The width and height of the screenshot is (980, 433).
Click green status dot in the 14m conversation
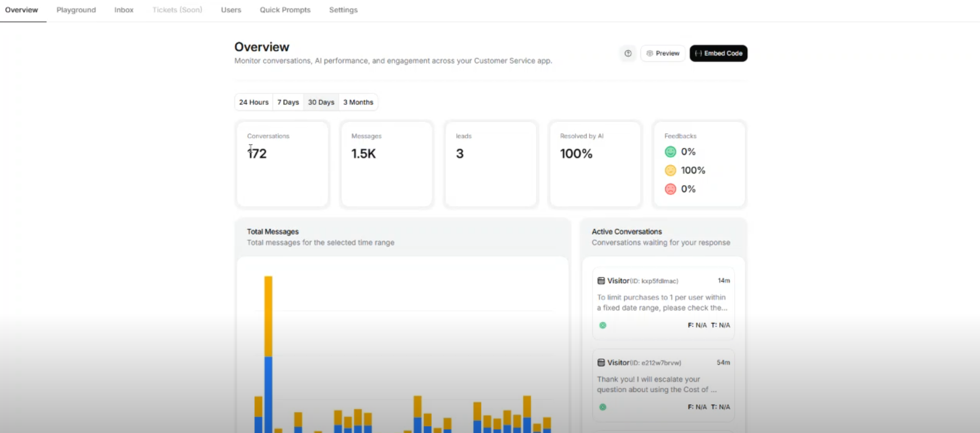pyautogui.click(x=603, y=325)
